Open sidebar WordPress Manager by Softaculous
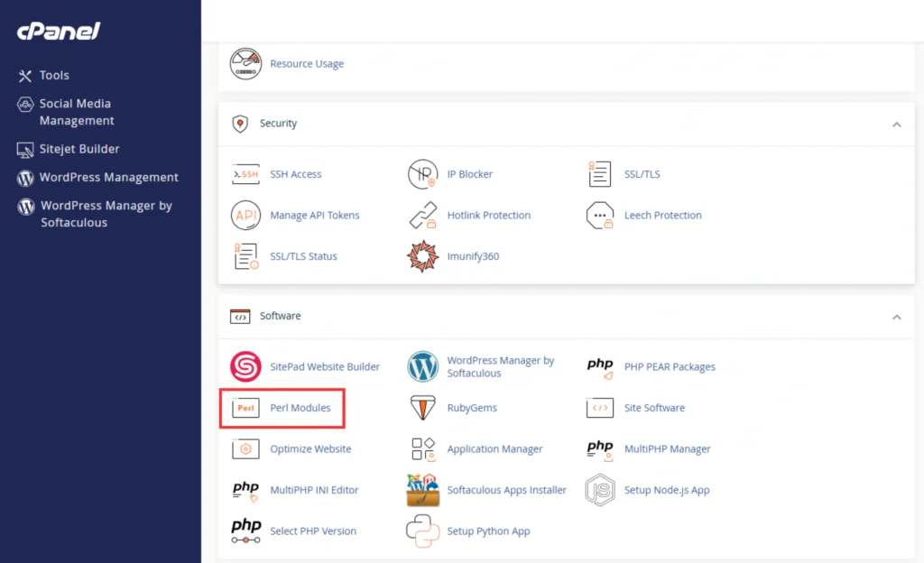The height and width of the screenshot is (563, 924). (106, 214)
